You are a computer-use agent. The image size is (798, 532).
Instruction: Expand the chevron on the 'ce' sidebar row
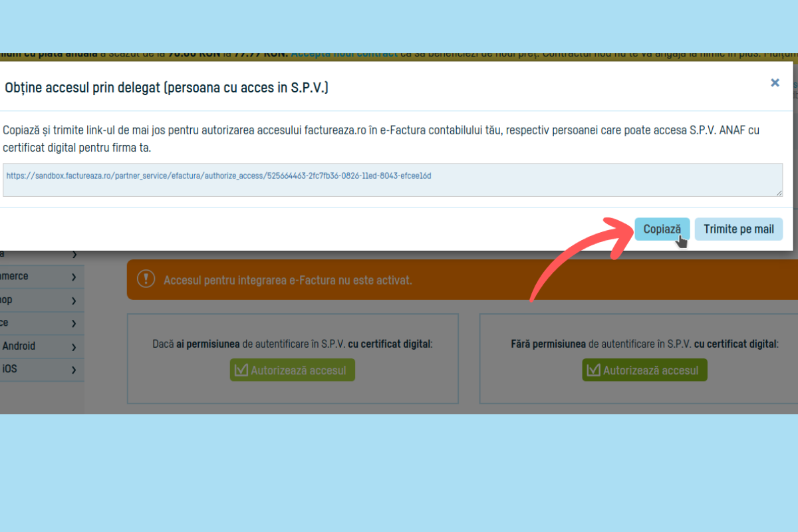pos(74,324)
